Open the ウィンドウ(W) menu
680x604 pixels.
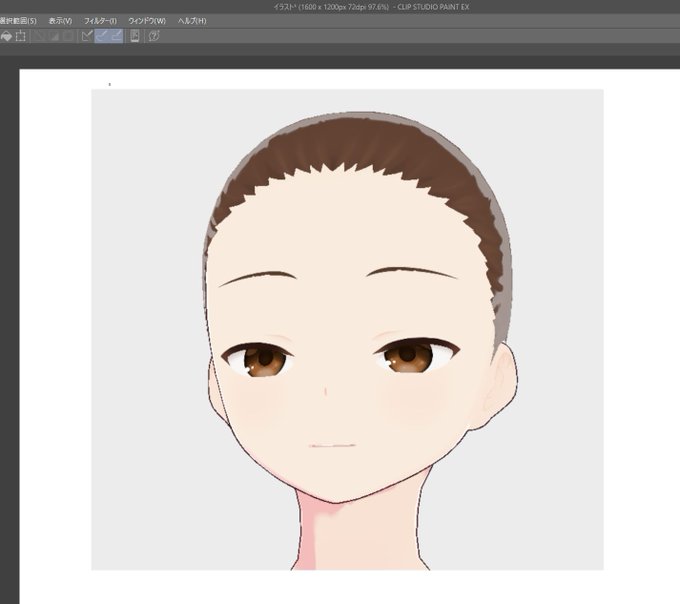(x=147, y=21)
